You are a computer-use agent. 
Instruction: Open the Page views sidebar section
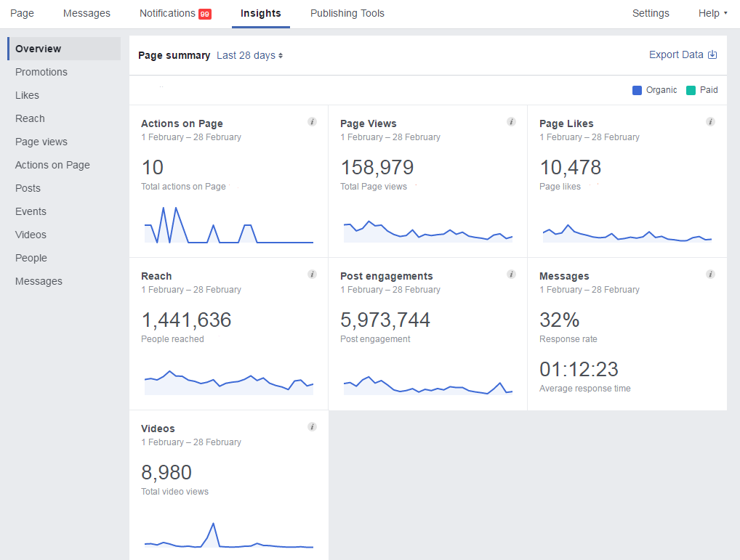[41, 142]
